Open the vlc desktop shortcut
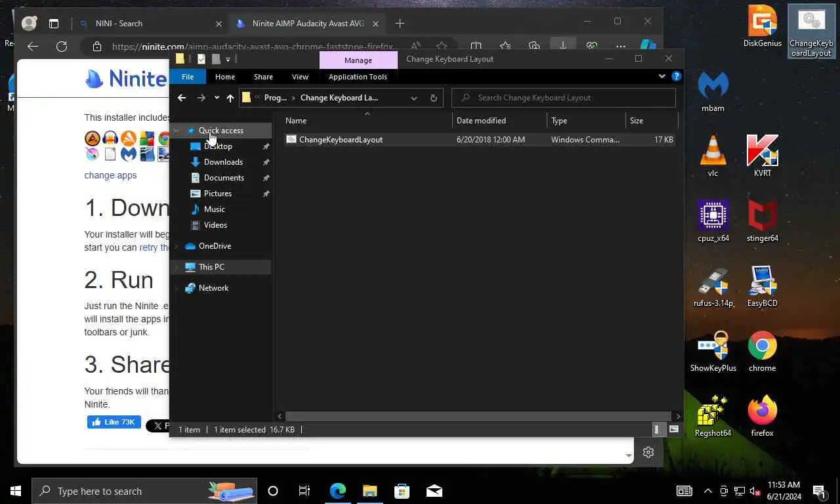Screen dimensions: 840x504 (713, 156)
